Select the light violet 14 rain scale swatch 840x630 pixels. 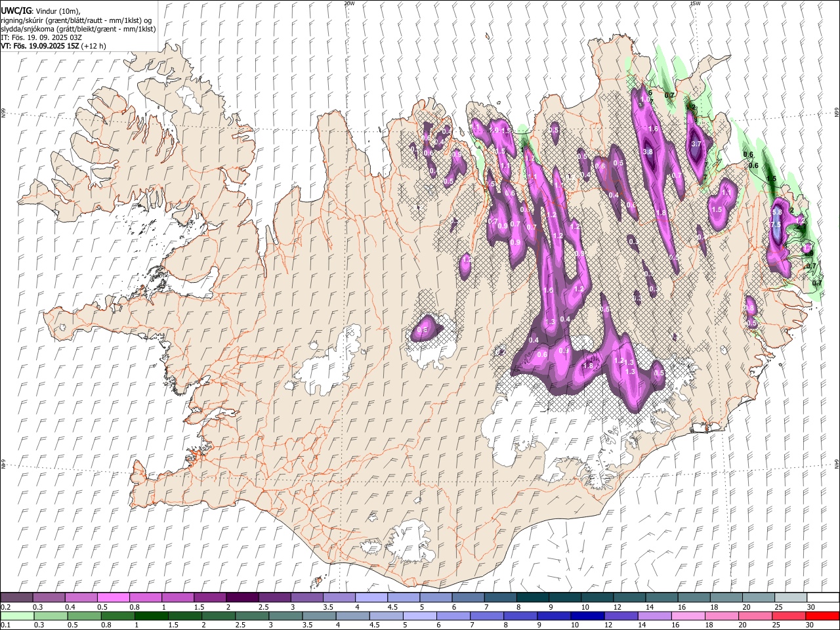click(x=654, y=616)
